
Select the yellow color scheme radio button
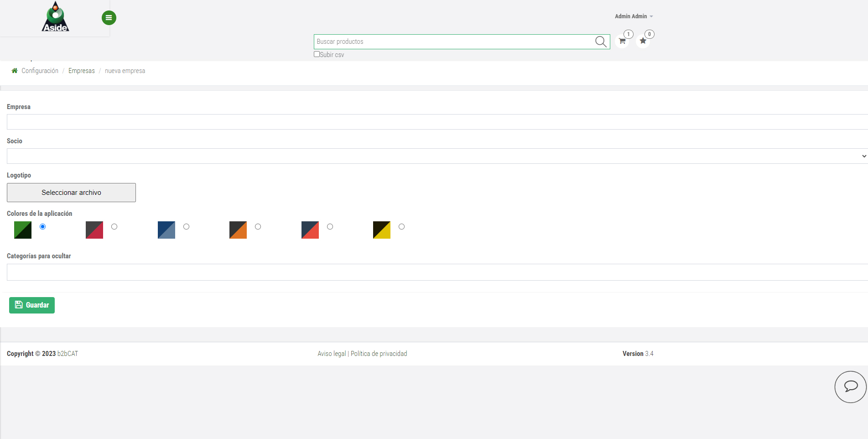(x=401, y=227)
